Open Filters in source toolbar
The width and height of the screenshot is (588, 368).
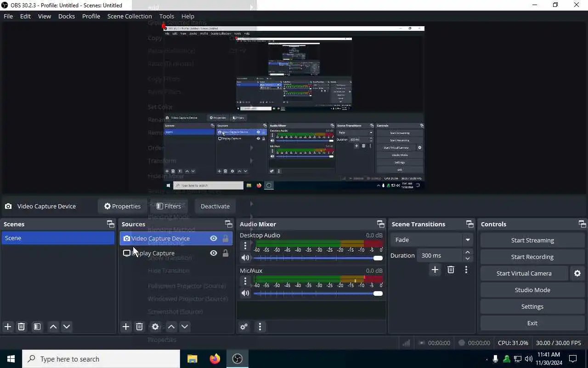click(x=169, y=206)
